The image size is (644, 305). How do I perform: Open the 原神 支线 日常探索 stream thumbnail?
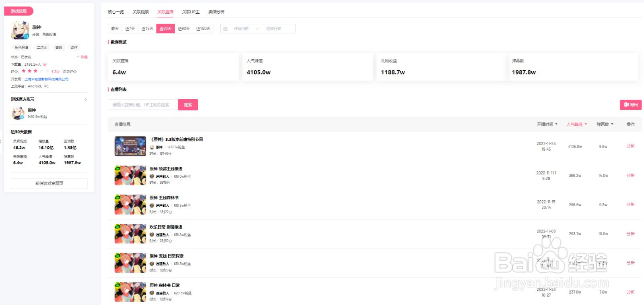coord(130,263)
